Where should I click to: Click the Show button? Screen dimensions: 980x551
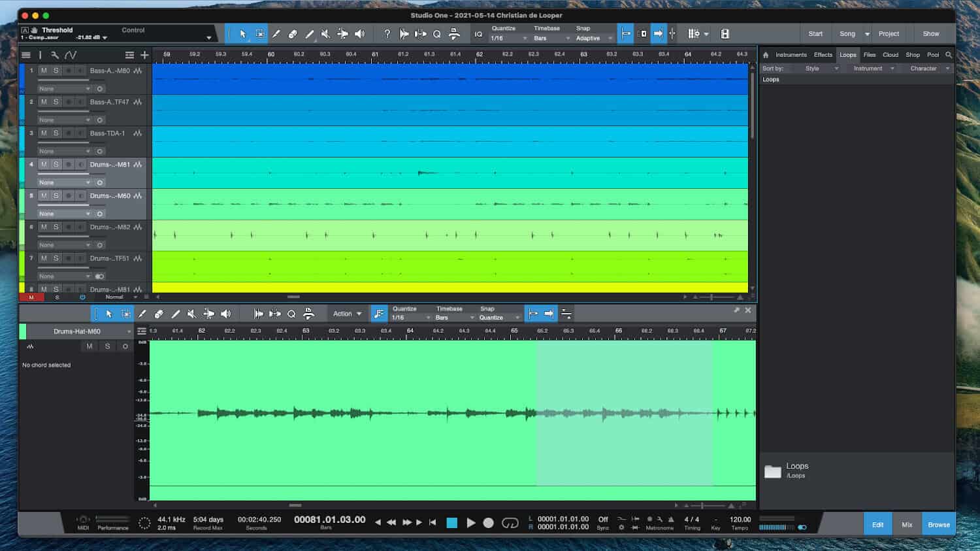tap(931, 34)
